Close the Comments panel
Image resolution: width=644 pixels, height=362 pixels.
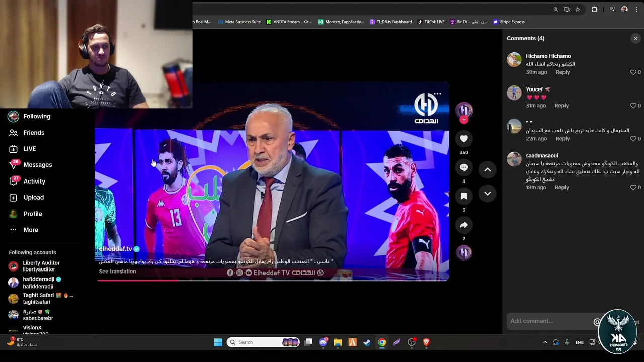click(635, 38)
